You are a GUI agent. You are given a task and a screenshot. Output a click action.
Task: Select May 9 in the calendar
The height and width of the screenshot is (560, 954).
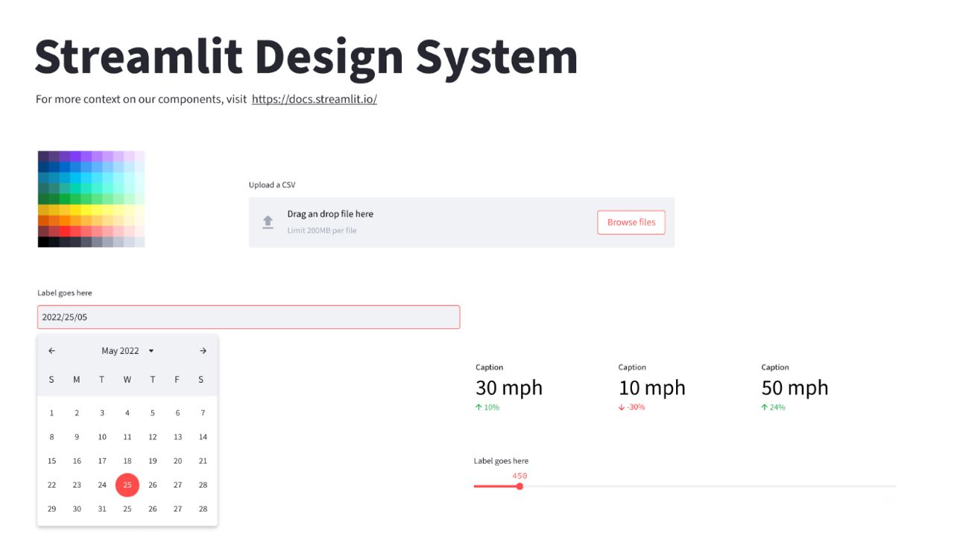pos(77,437)
